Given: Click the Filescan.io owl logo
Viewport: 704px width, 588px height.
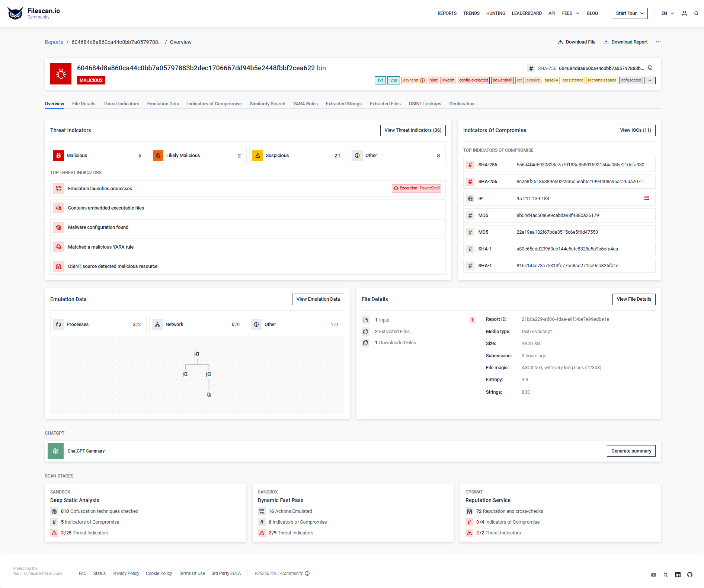Looking at the screenshot, I should pos(15,13).
